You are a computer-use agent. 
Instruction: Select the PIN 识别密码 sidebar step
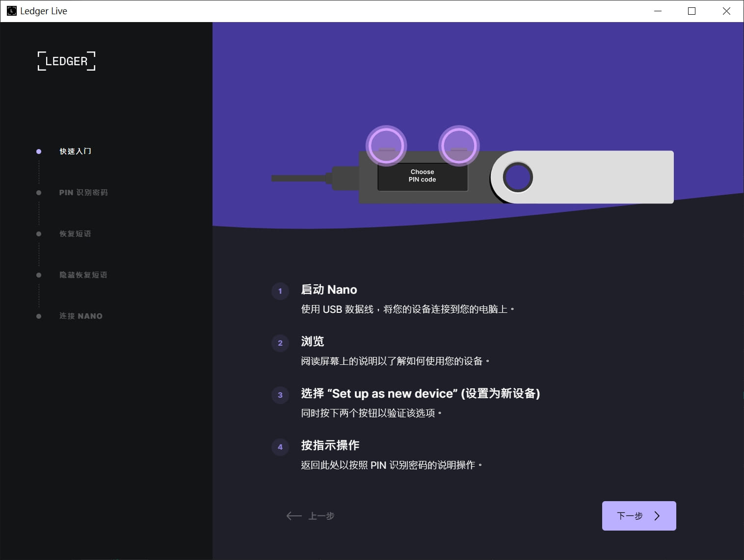pos(83,193)
